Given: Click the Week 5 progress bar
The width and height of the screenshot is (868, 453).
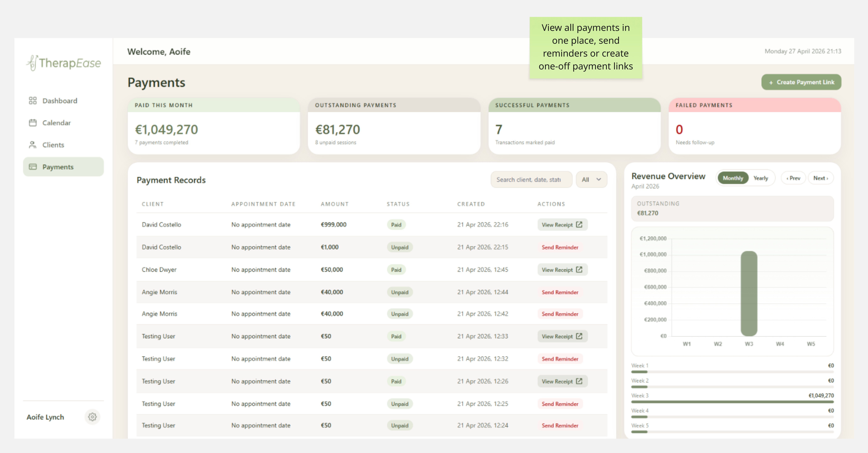Looking at the screenshot, I should pos(732,432).
